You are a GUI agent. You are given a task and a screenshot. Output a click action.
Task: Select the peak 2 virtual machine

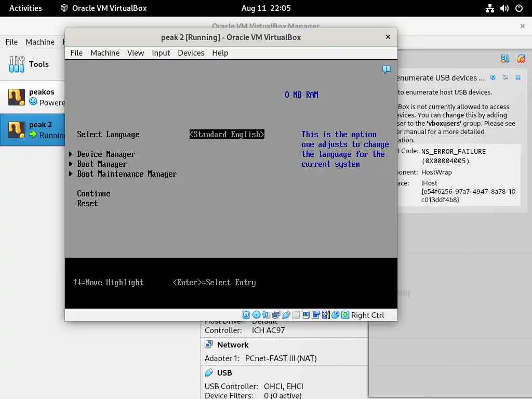pos(32,130)
